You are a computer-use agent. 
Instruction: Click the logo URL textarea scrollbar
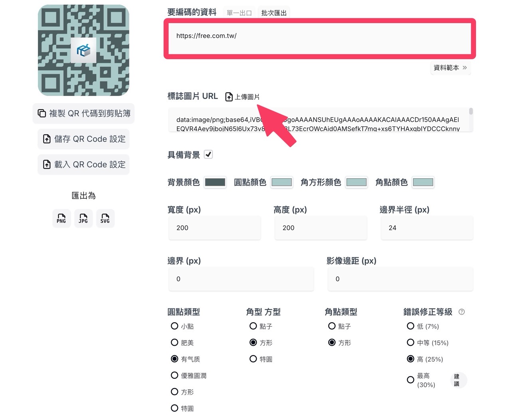point(471,111)
